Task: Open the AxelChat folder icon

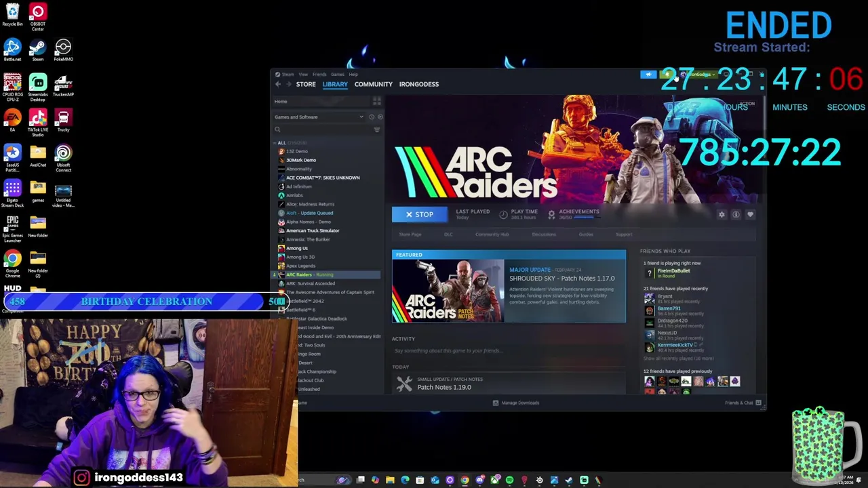Action: [x=38, y=155]
